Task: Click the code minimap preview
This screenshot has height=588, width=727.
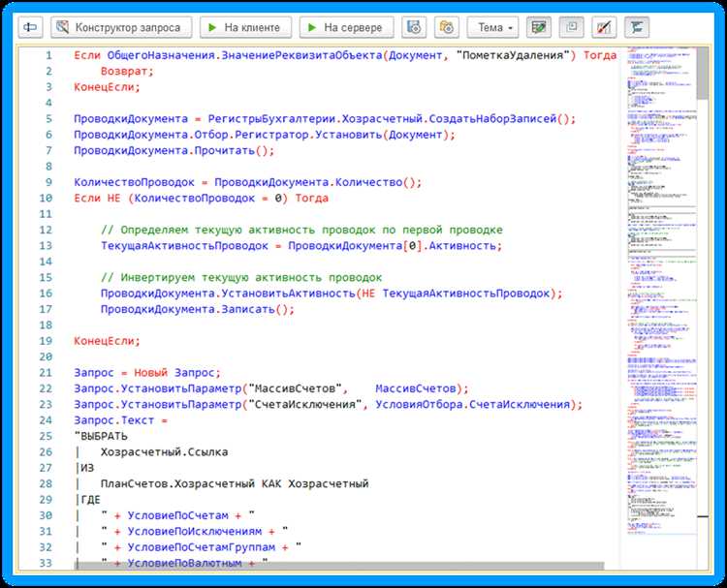Action: (662, 291)
